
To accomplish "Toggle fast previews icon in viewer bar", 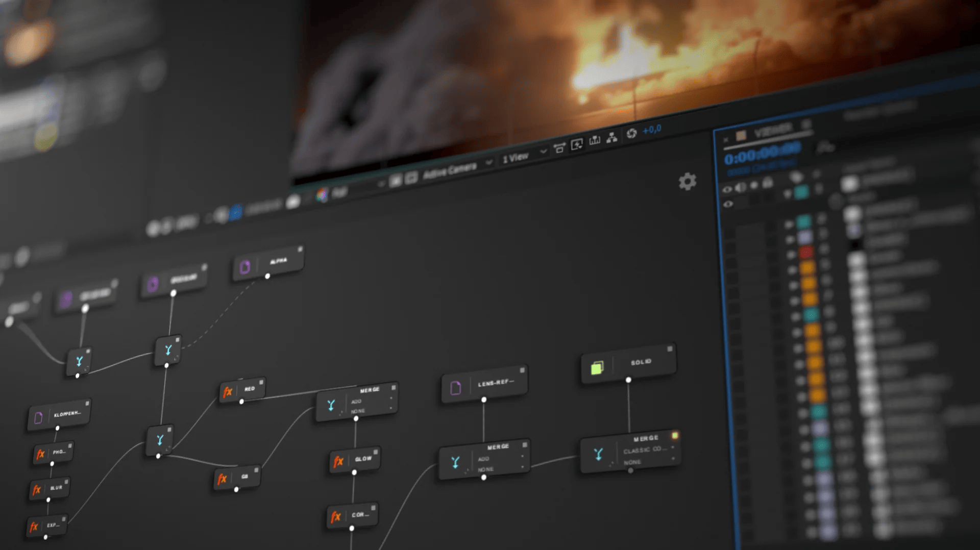I will click(x=577, y=145).
